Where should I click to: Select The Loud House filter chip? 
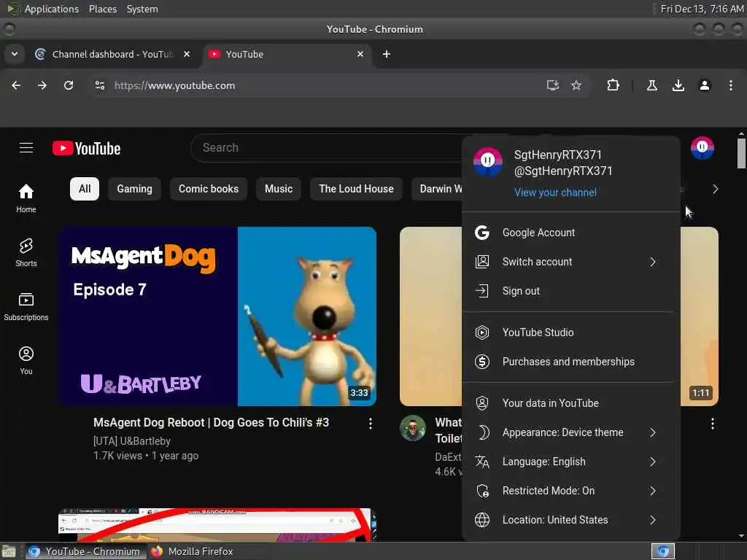[x=356, y=189]
